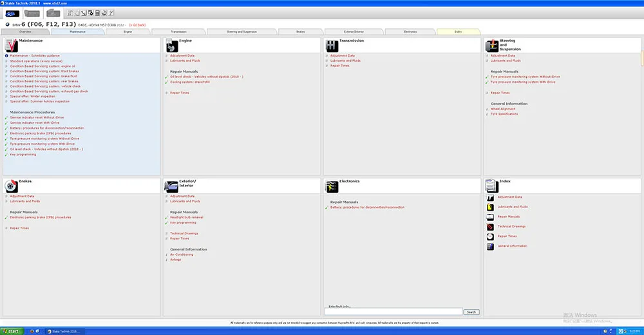Open Cooling system: drain/refill link
The width and height of the screenshot is (644, 335).
click(190, 82)
